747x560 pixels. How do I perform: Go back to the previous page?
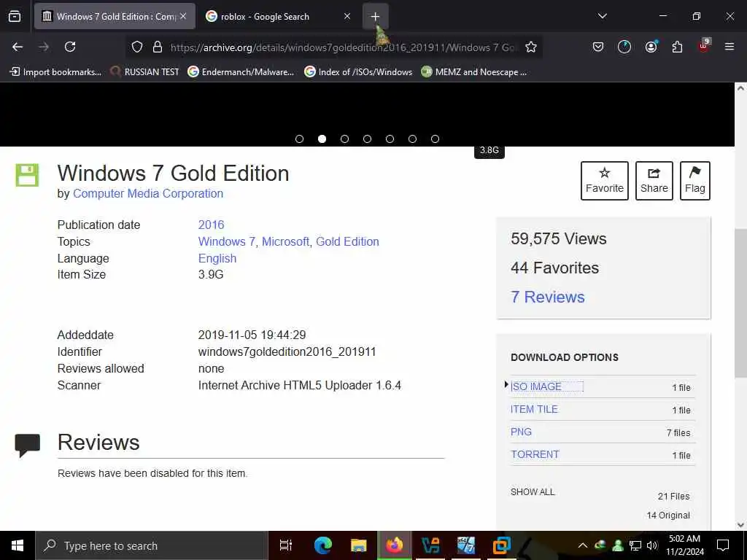18,47
